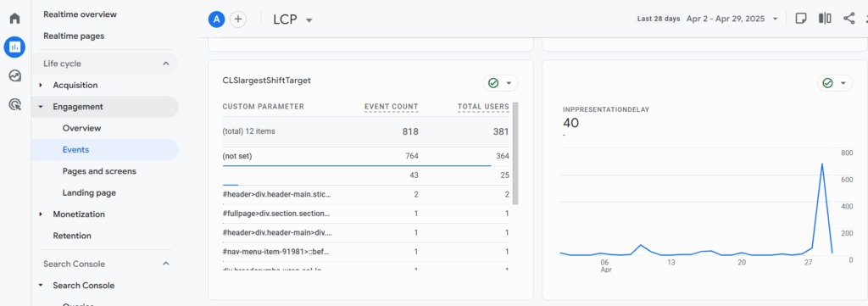Click the '#fullpage>div.section.section...' row
Screen dimensions: 868x306
[366, 214]
